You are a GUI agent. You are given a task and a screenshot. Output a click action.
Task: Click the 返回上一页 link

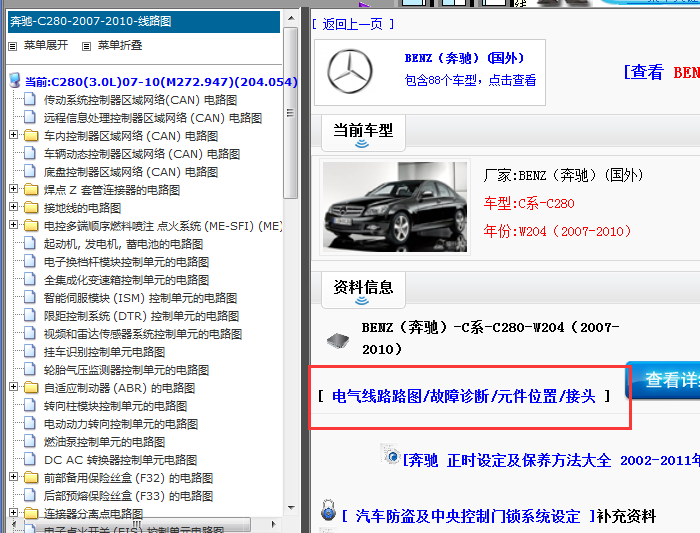[353, 24]
